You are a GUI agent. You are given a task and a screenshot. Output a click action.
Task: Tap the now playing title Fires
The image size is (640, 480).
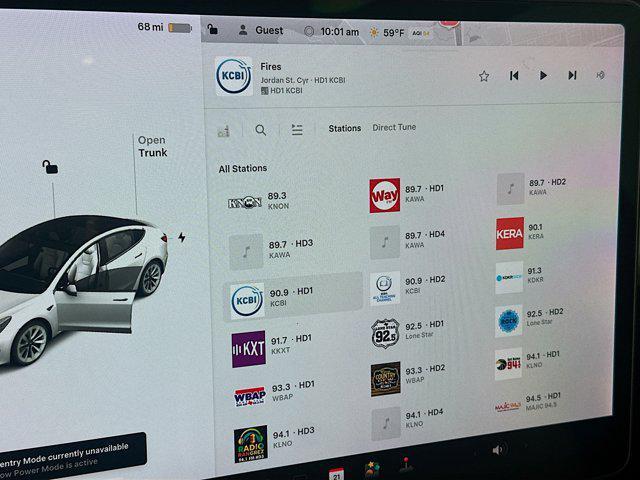tap(271, 67)
